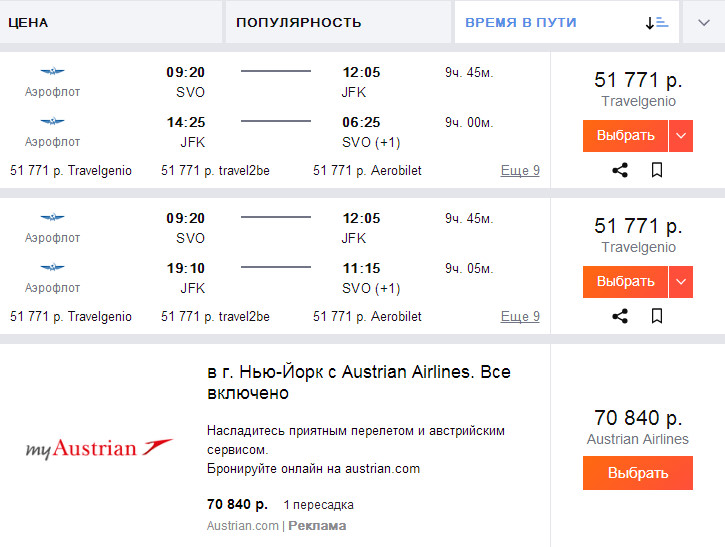Screen dimensions: 725x547
Task: Select the second Aeroflot flight with Выбрать
Action: (626, 282)
